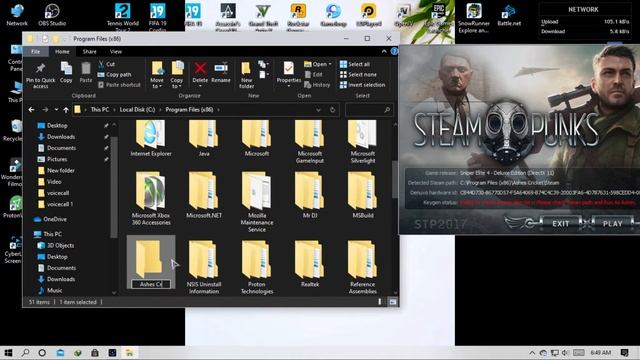This screenshot has height=360, width=640.
Task: Select 3D Objects in navigation pane
Action: (60, 245)
